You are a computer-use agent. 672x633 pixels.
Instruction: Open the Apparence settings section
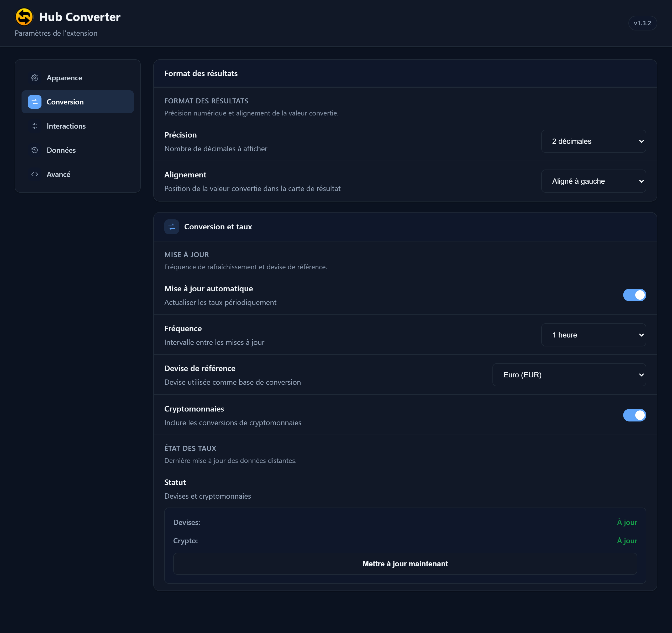coord(77,78)
